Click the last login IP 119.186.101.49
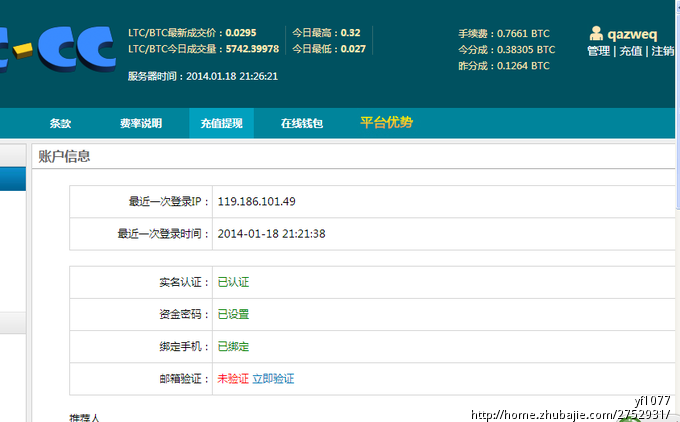 point(257,201)
